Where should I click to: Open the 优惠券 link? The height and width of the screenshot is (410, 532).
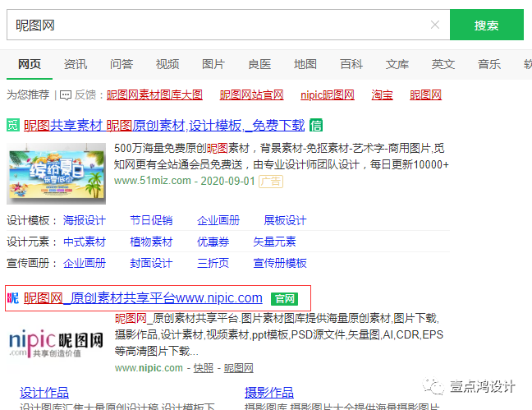(x=213, y=242)
